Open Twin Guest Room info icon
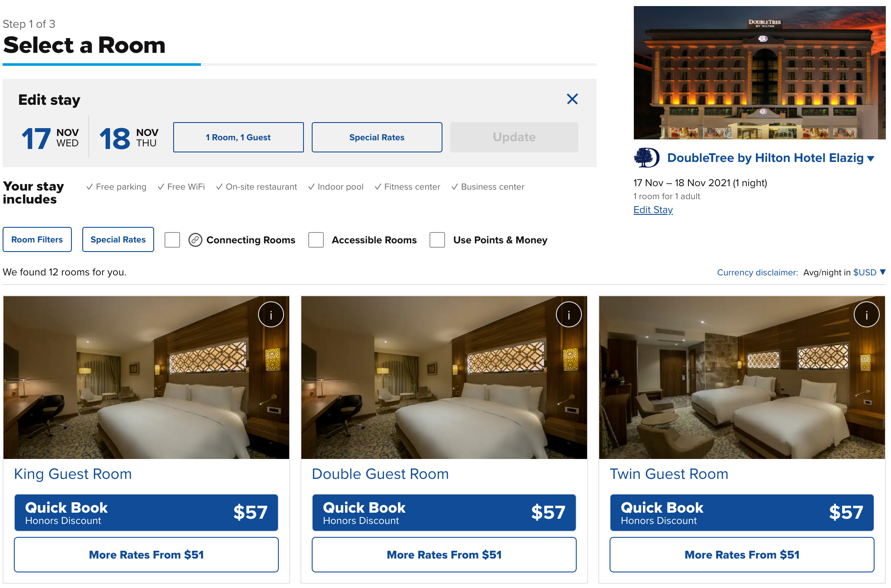891x588 pixels. (x=866, y=314)
